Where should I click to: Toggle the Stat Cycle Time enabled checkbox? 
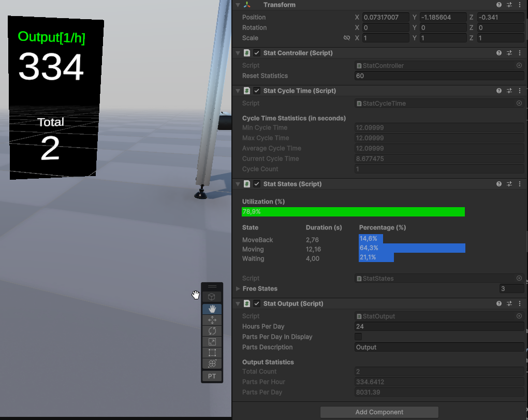[x=257, y=91]
